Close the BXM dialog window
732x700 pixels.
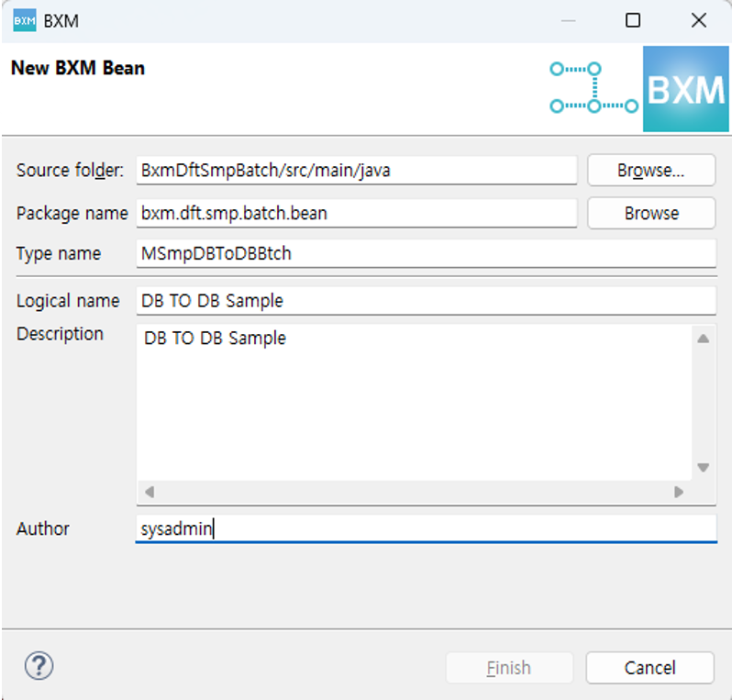coord(698,20)
